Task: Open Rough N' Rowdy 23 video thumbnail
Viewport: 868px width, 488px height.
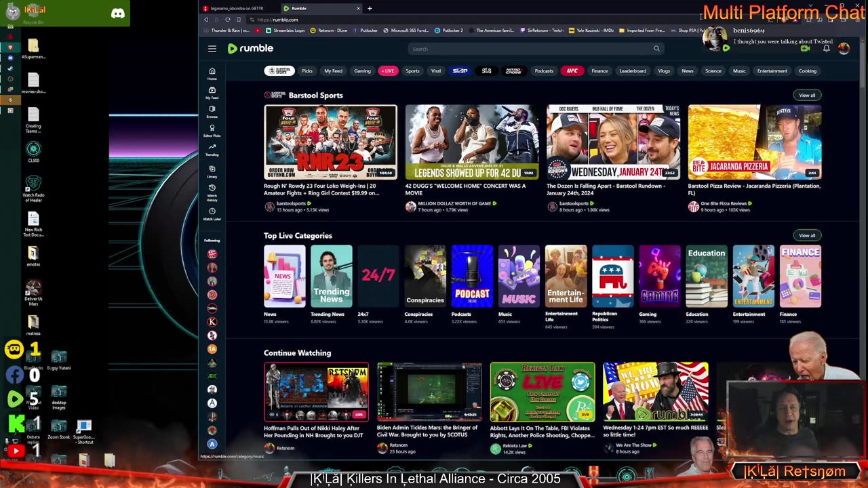Action: (330, 142)
